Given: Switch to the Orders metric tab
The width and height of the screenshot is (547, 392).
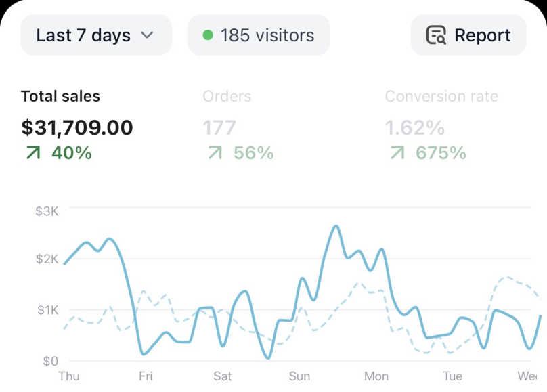Looking at the screenshot, I should 238,125.
